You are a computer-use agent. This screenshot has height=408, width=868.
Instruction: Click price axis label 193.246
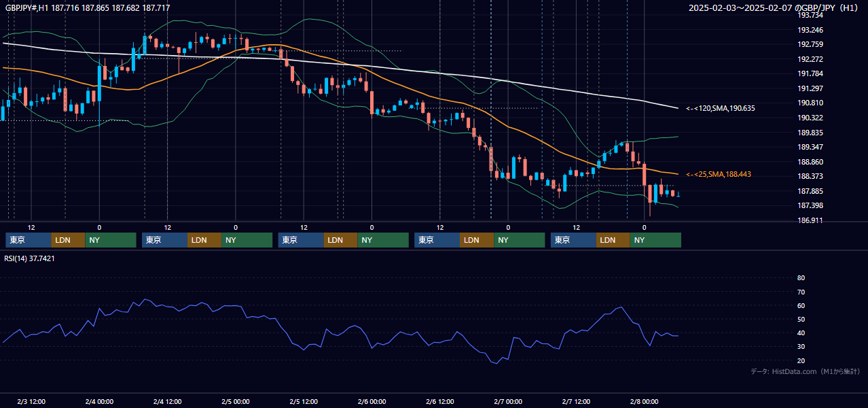point(810,30)
